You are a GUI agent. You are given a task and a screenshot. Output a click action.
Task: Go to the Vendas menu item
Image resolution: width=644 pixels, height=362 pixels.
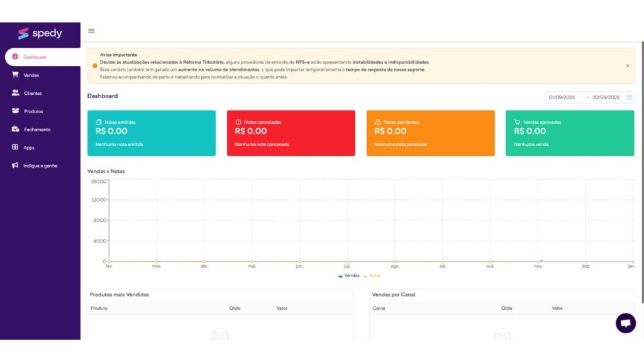pyautogui.click(x=30, y=75)
